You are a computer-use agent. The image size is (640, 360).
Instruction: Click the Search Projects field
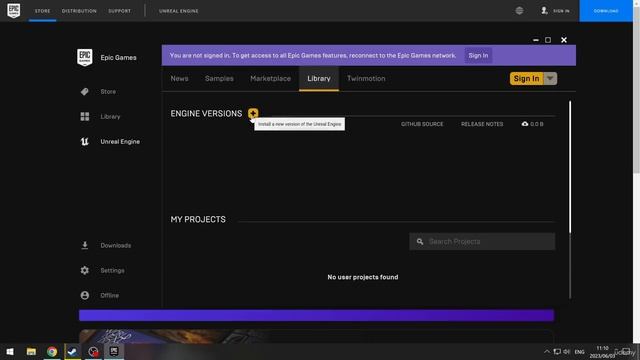pyautogui.click(x=482, y=242)
